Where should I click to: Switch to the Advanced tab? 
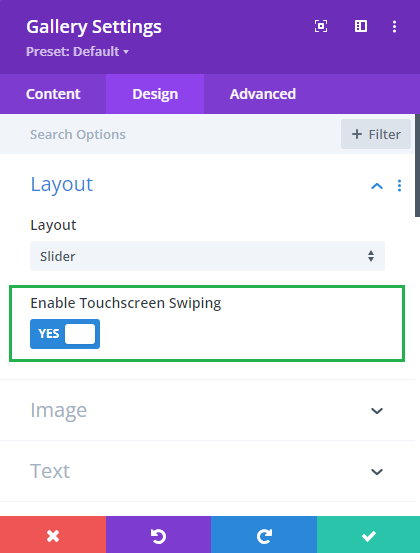coord(263,94)
